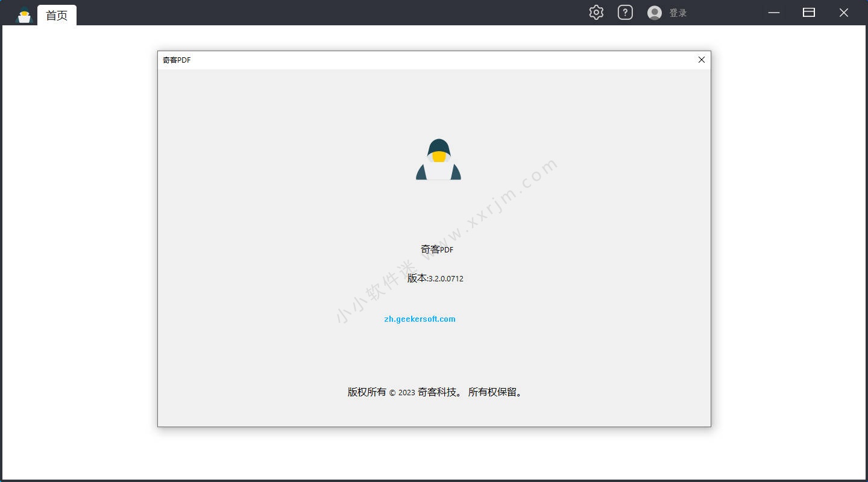
Task: Open the settings gear icon
Action: pos(596,13)
